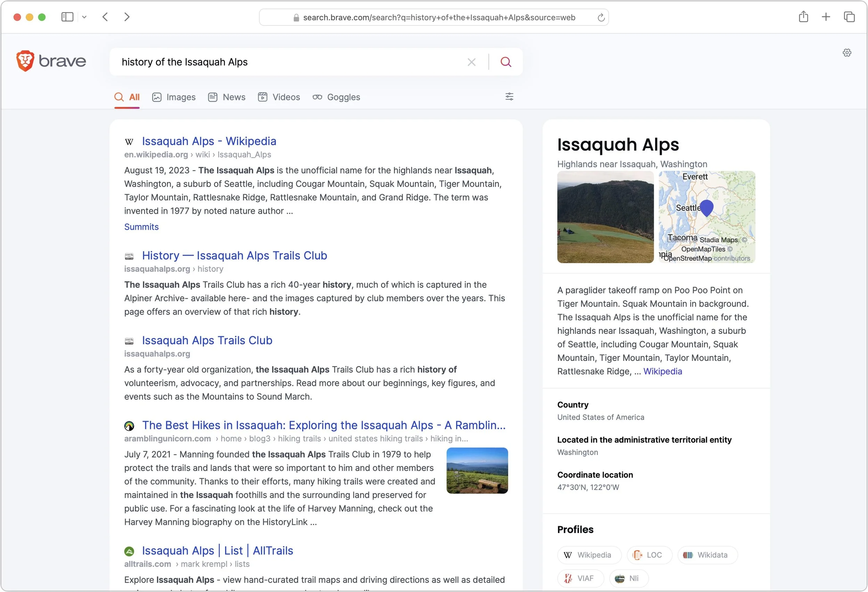Show the tab overview icon

(849, 17)
